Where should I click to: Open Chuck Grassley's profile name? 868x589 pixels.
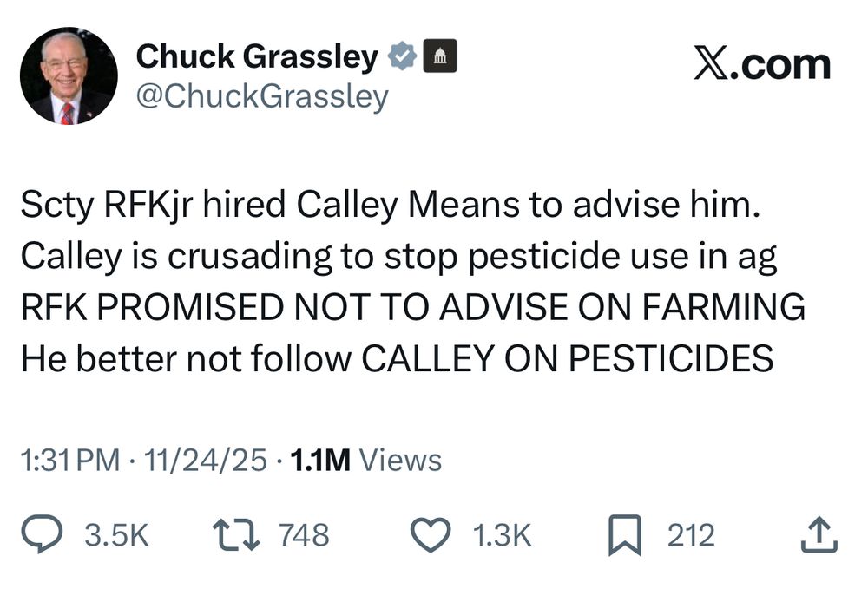(260, 56)
